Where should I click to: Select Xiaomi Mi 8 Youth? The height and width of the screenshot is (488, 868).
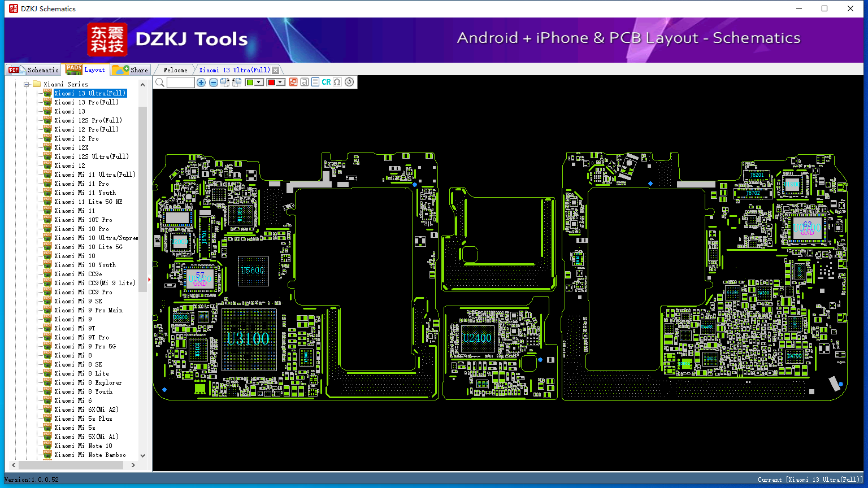point(83,391)
